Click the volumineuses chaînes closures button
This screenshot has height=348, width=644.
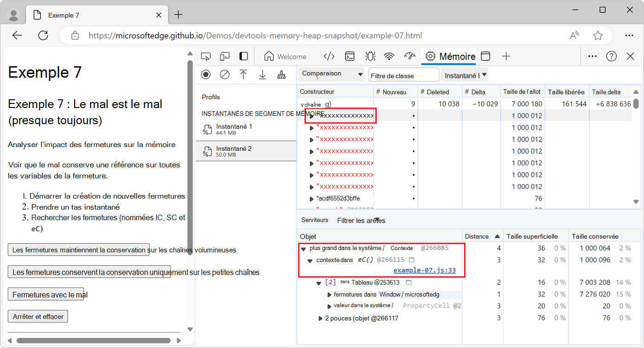(79, 250)
